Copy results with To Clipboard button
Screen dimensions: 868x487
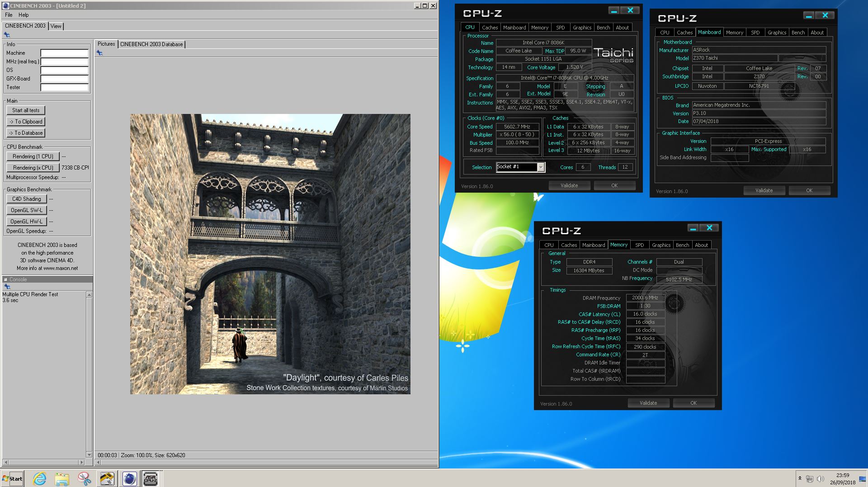point(26,122)
